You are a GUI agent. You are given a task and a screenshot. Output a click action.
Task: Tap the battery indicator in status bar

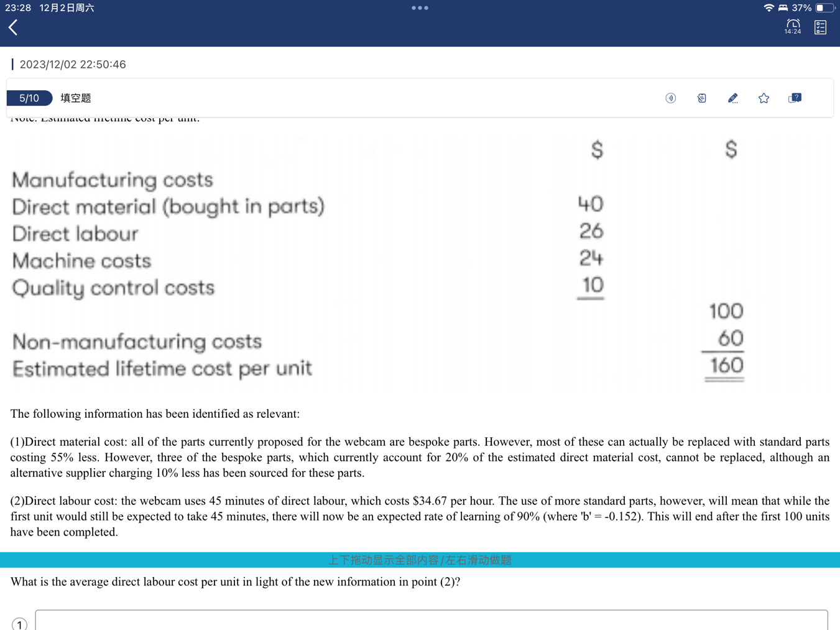point(824,8)
